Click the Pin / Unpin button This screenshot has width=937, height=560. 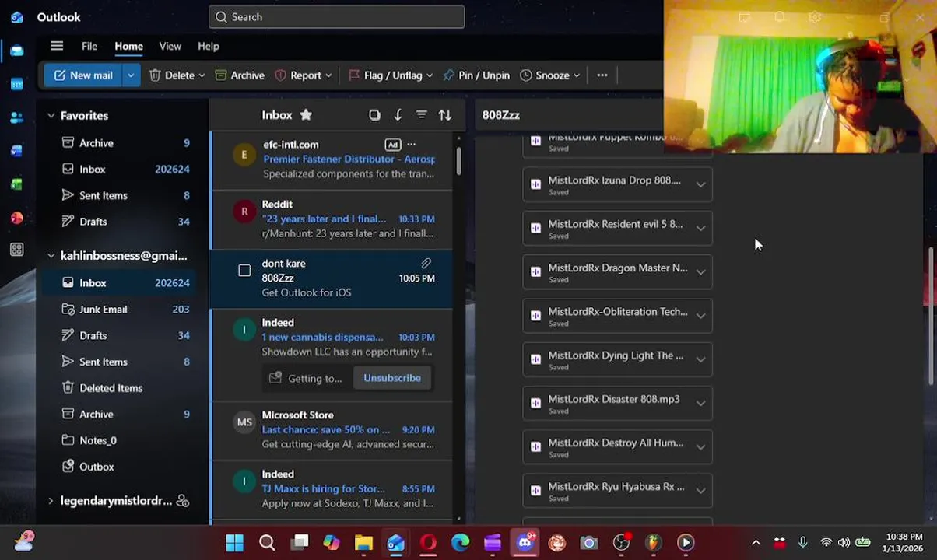point(476,75)
